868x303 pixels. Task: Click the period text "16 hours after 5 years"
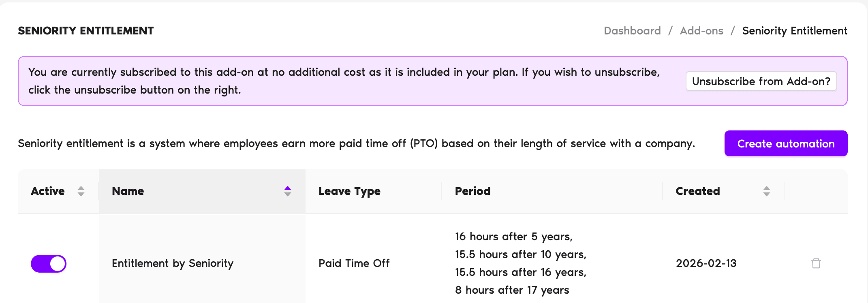coord(513,237)
